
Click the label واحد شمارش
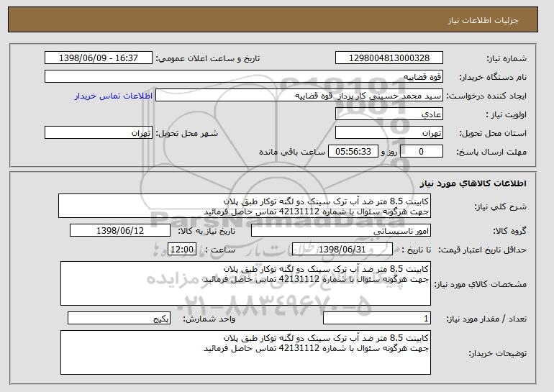(x=209, y=319)
